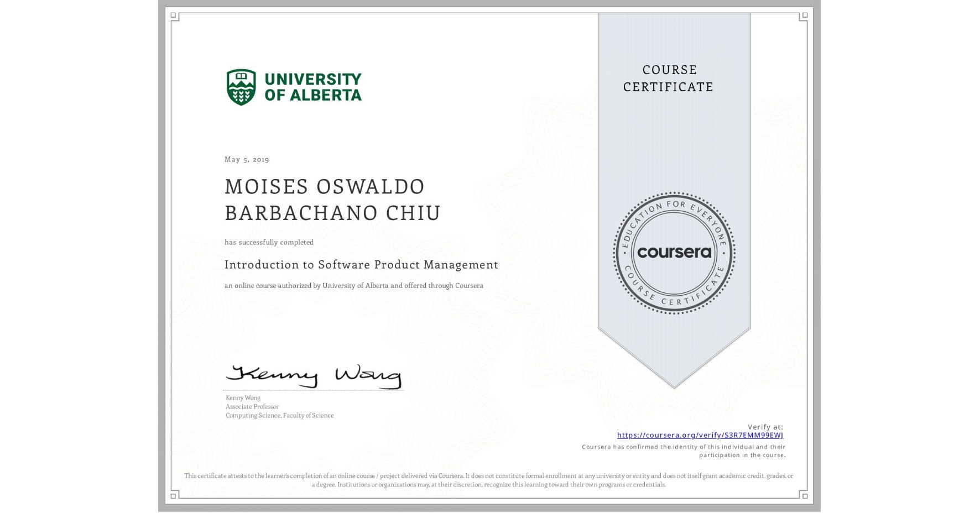Click the Coursera course certificate seal
Image resolution: width=980 pixels, height=513 pixels.
click(674, 253)
